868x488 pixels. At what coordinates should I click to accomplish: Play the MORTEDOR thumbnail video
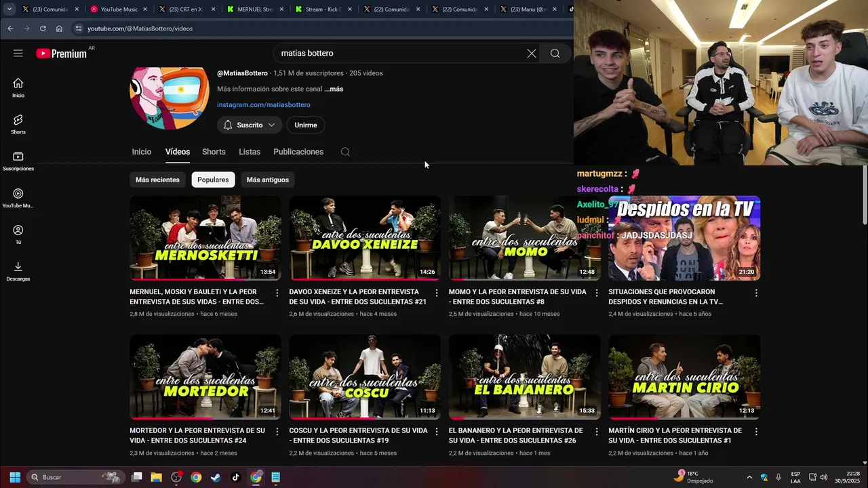(x=205, y=377)
